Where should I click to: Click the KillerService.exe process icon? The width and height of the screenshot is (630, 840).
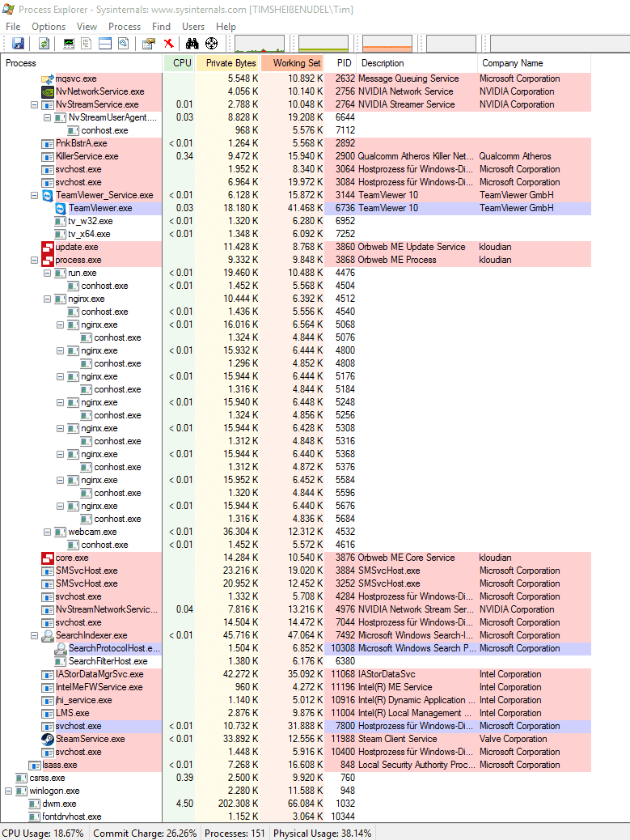click(x=47, y=156)
